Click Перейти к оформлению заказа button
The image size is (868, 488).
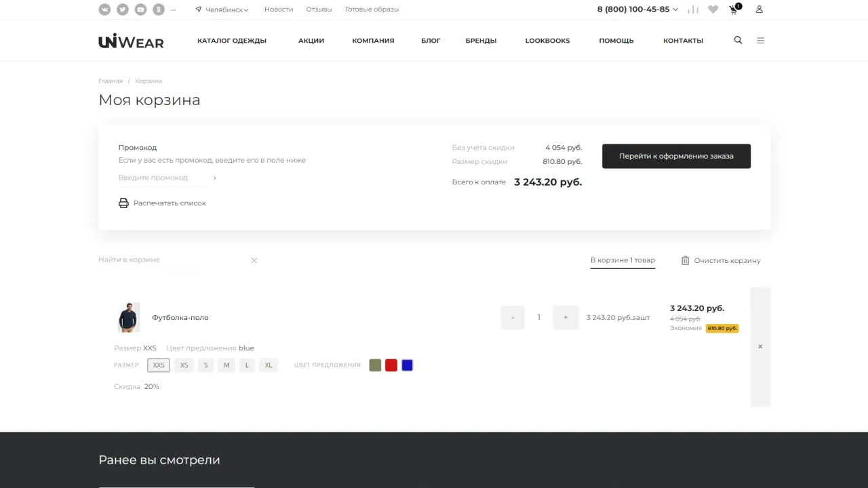click(x=676, y=156)
